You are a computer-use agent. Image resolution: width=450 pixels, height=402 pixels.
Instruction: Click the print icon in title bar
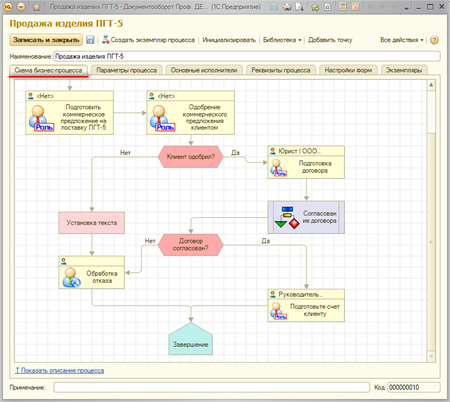click(287, 7)
